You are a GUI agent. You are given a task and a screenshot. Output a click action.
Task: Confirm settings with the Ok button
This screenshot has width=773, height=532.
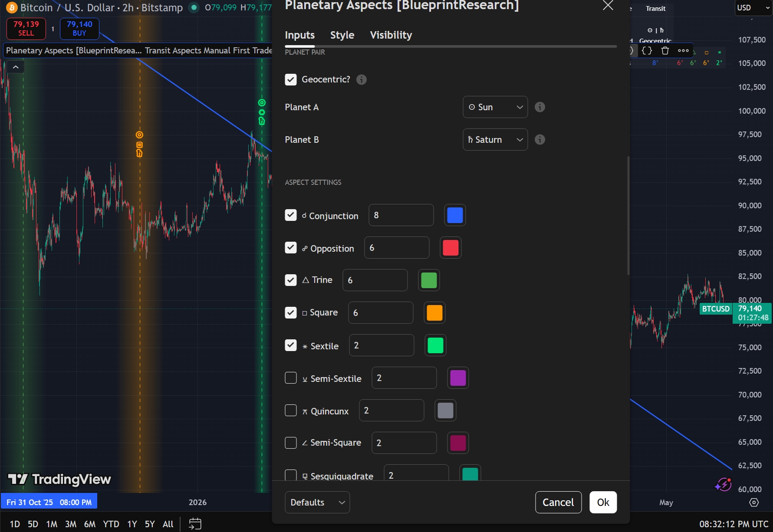pyautogui.click(x=603, y=502)
